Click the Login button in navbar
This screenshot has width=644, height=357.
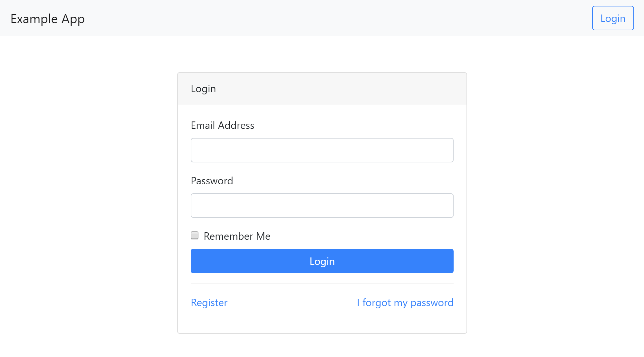pyautogui.click(x=612, y=18)
